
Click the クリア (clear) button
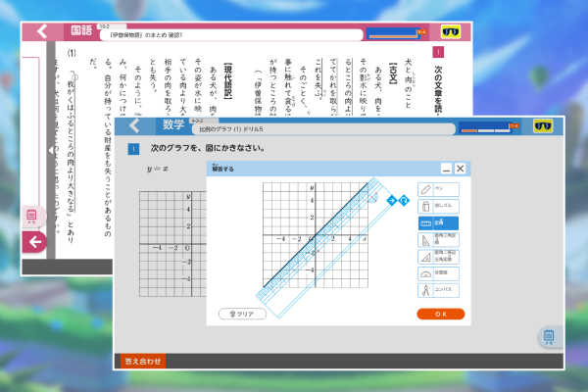click(x=242, y=314)
